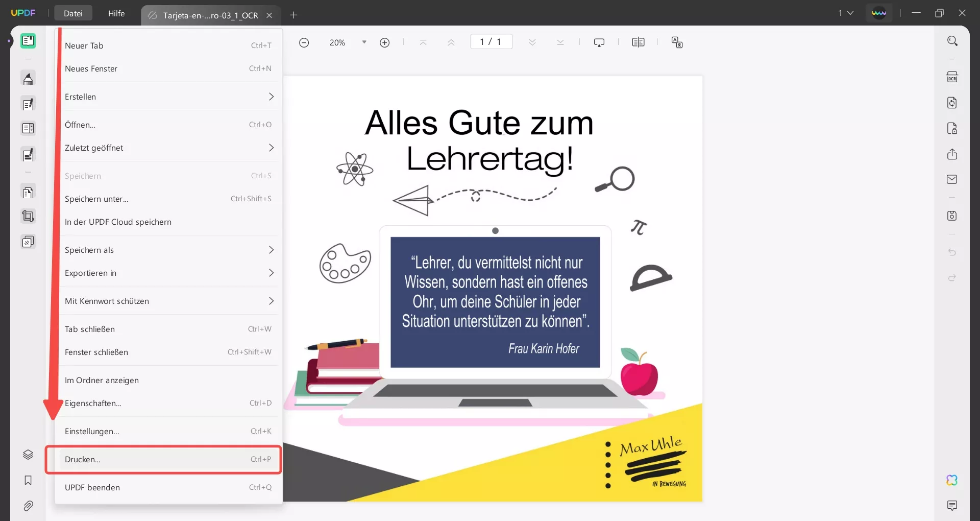Open the zoom level dropdown arrow
Viewport: 980px width, 521px height.
pyautogui.click(x=364, y=42)
